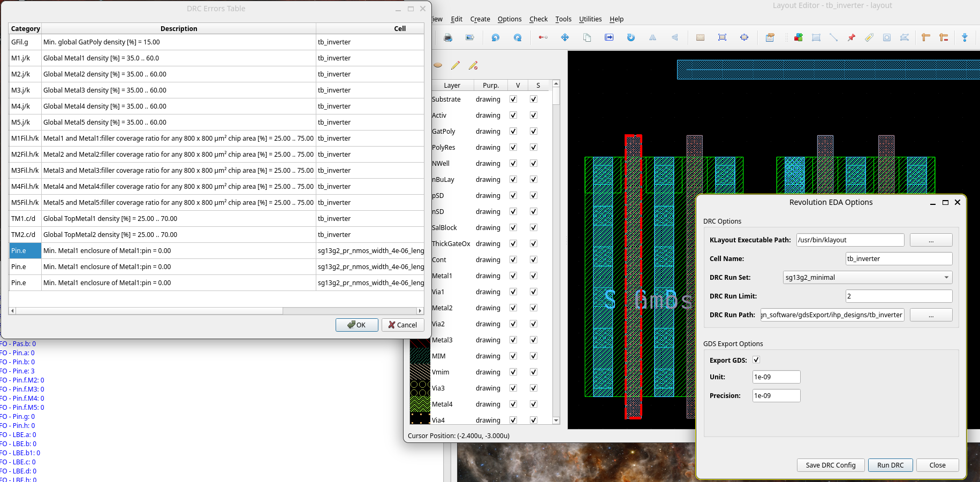Click the undo arrow icon
Screen dimensions: 980x482
tap(495, 37)
